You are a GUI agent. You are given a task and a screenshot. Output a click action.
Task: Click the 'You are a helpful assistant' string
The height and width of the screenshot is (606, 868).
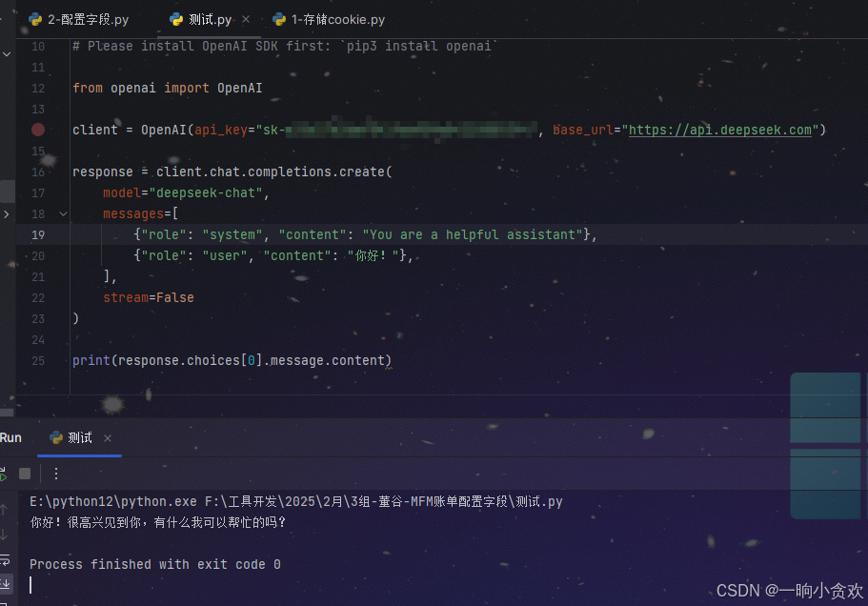(473, 234)
